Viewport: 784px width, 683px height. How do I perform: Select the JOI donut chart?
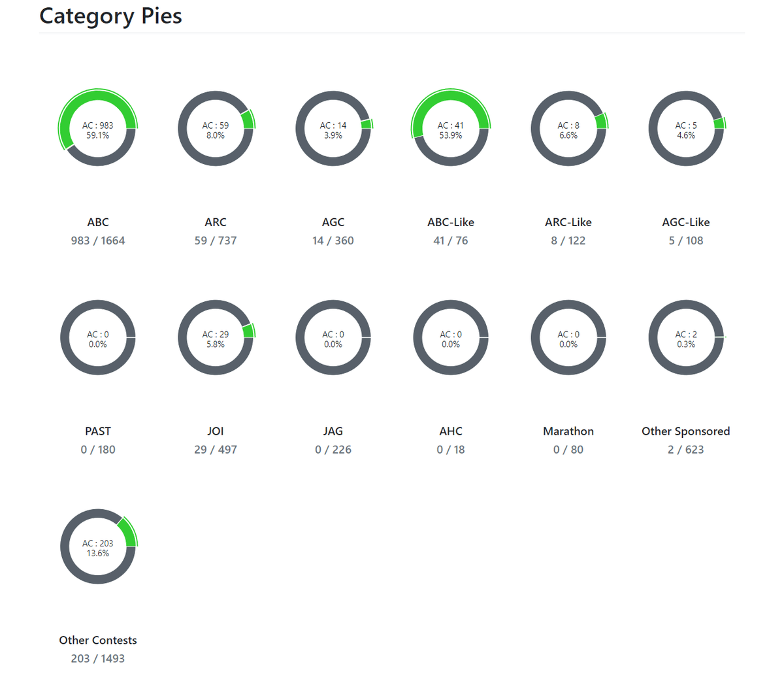(x=216, y=338)
